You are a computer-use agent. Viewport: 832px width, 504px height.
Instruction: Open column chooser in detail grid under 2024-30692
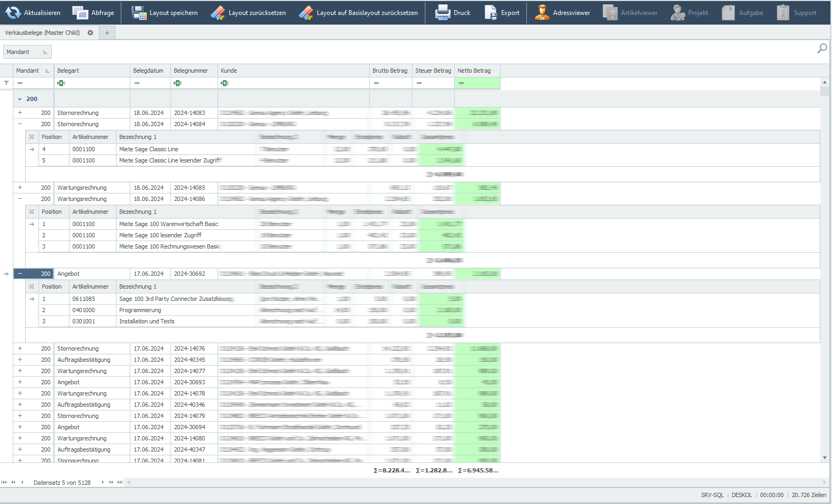click(32, 286)
